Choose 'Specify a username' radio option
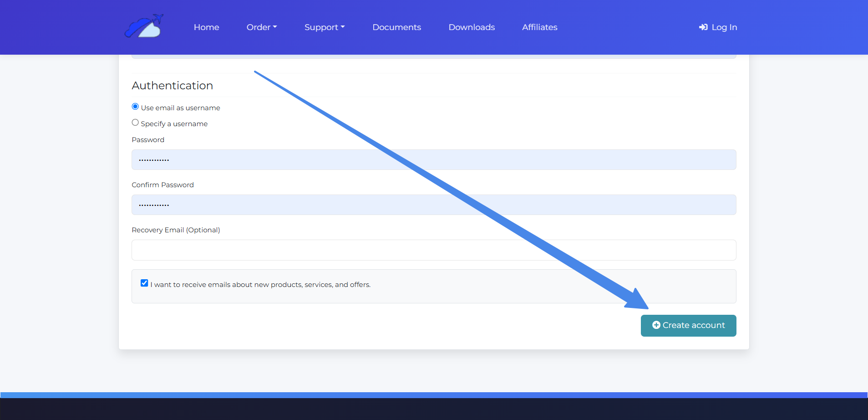 pos(135,123)
